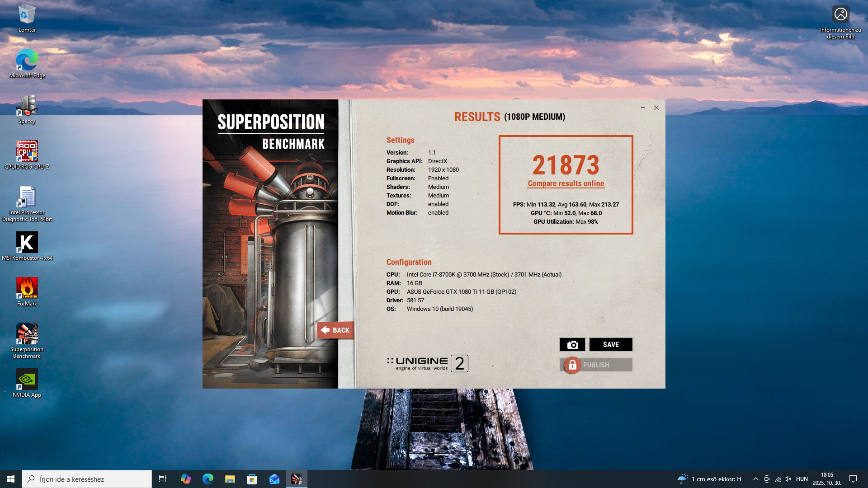Open NVIDIA App desktop shortcut
868x488 pixels.
click(x=27, y=380)
